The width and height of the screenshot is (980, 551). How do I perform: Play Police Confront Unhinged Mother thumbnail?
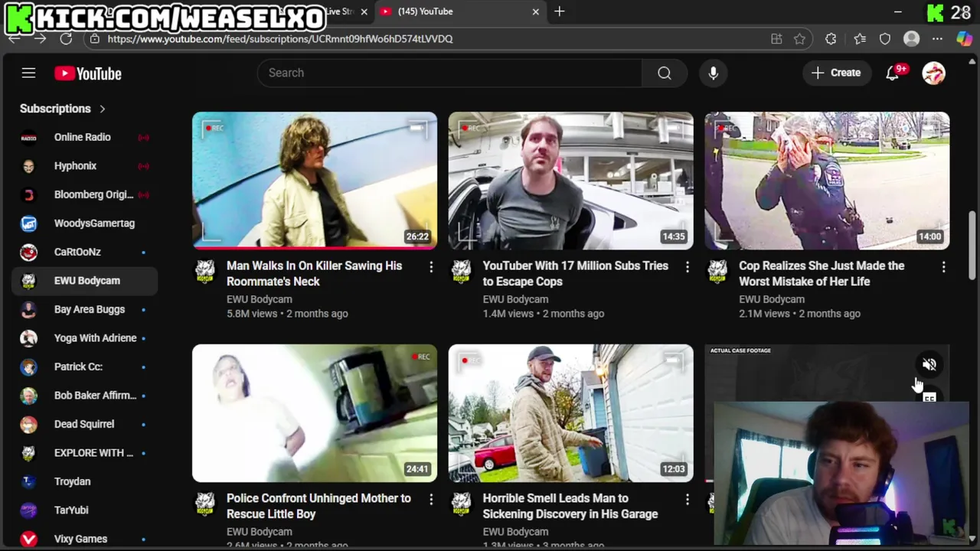(315, 413)
